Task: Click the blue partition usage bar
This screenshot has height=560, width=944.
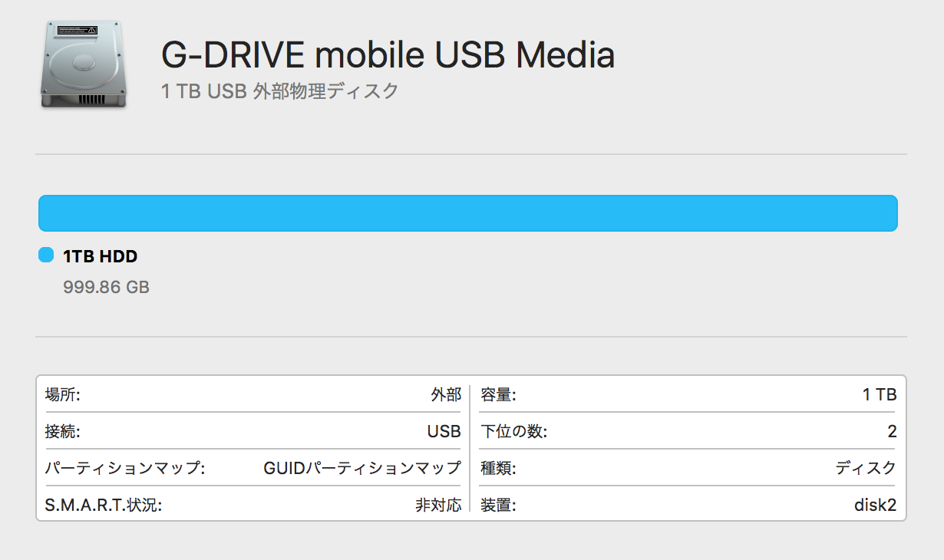Action: 467,213
